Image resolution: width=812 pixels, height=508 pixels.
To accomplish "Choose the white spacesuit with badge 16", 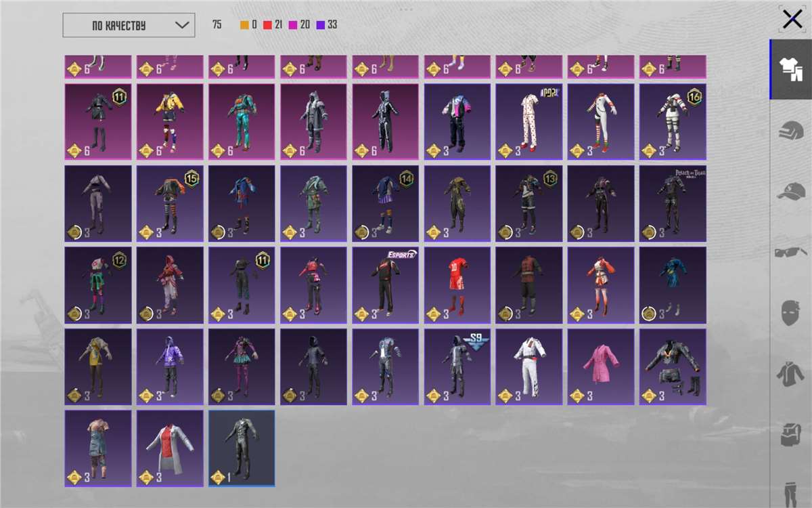I will click(x=672, y=122).
